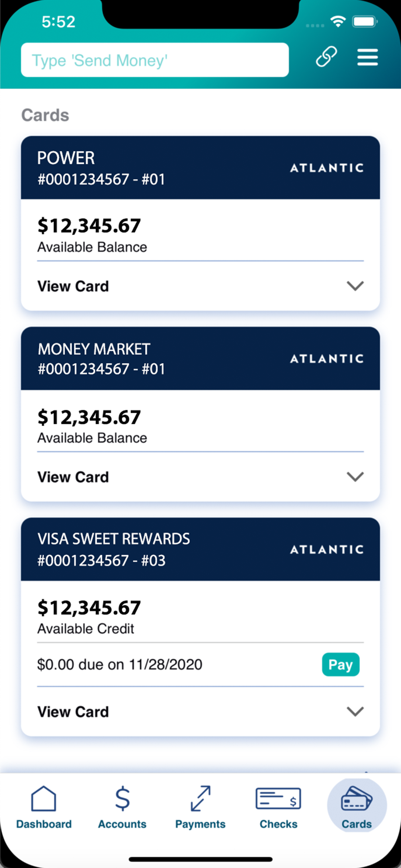Open Accounts dollar sign icon
Screen dimensions: 401x868
[122, 798]
